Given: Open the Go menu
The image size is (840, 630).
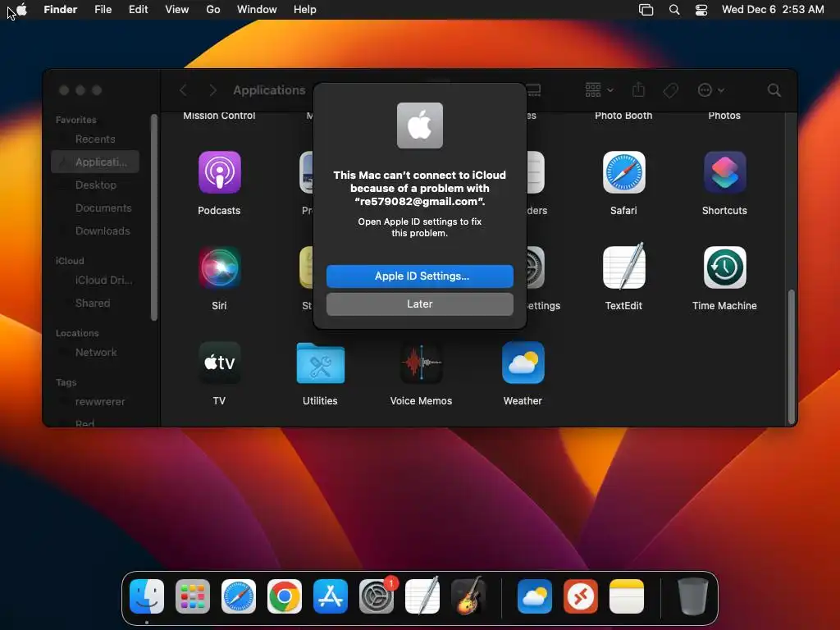Looking at the screenshot, I should coord(213,10).
